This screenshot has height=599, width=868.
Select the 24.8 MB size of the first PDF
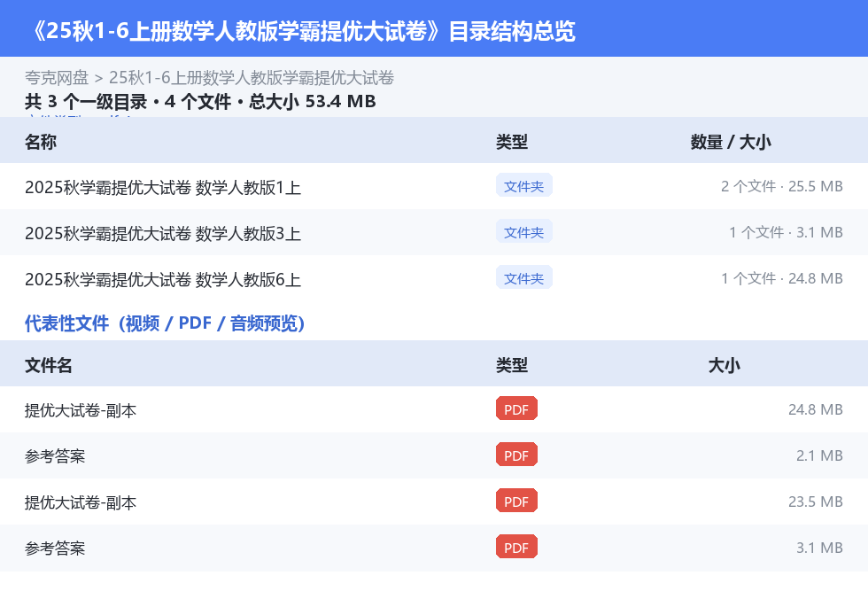point(816,409)
